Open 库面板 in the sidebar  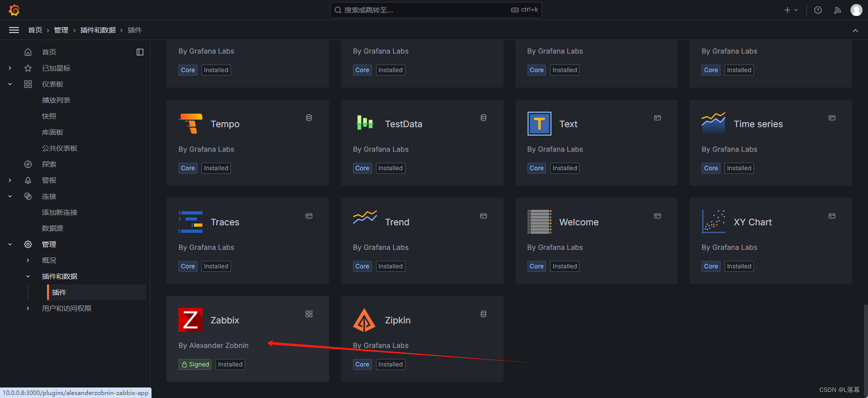pyautogui.click(x=52, y=132)
